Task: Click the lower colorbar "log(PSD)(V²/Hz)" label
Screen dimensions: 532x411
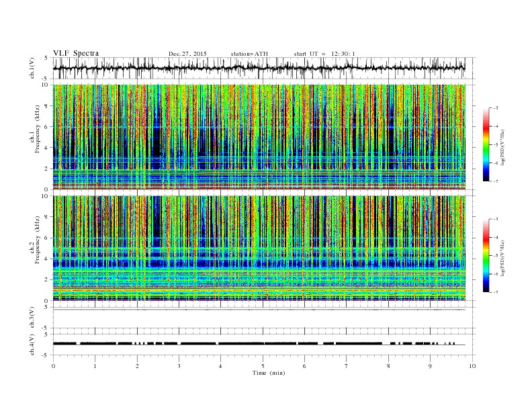Action: point(502,258)
